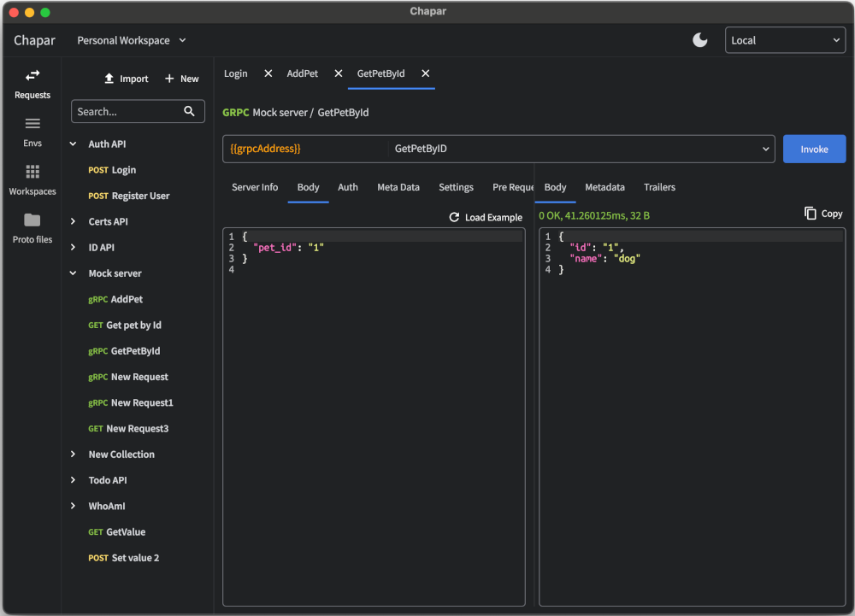855x616 pixels.
Task: Close the Login tab
Action: pyautogui.click(x=268, y=73)
